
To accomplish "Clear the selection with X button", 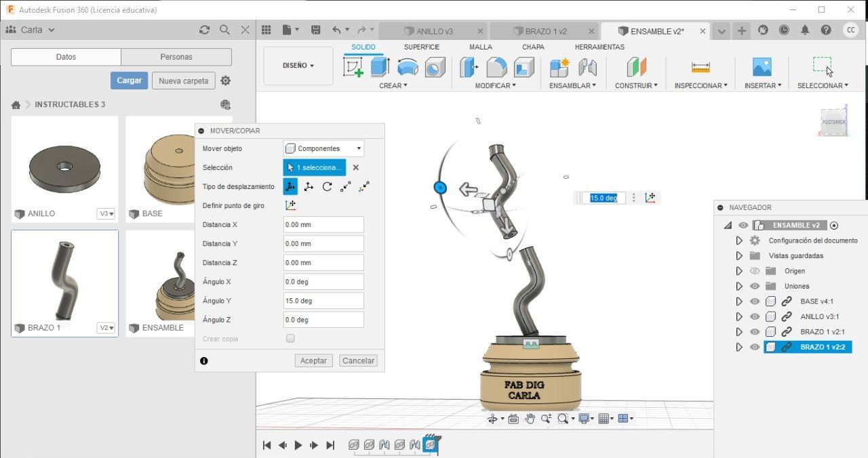I will 355,167.
